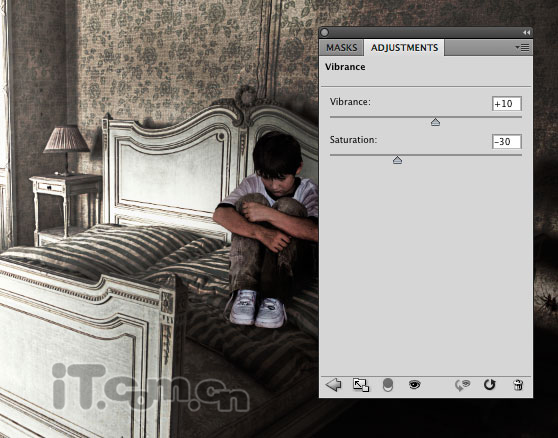Delete this adjustment layer with trash icon
The image size is (558, 438).
[518, 385]
